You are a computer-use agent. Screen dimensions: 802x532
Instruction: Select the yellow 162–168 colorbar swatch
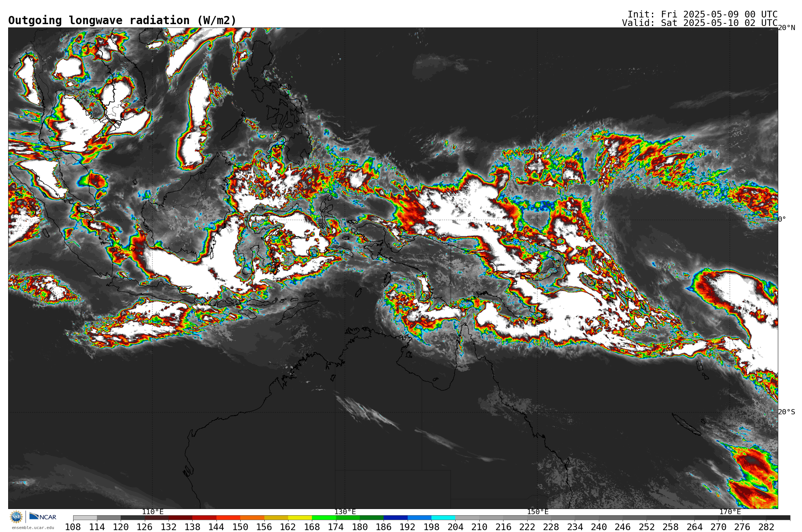[300, 518]
